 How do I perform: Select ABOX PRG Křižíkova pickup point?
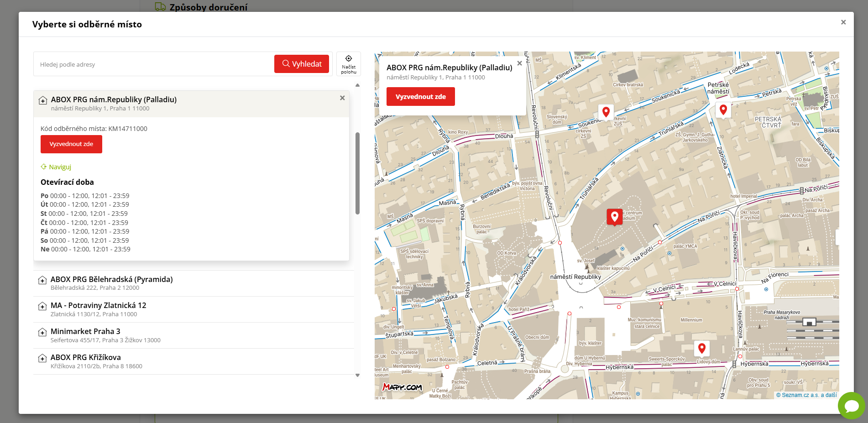[x=193, y=361]
